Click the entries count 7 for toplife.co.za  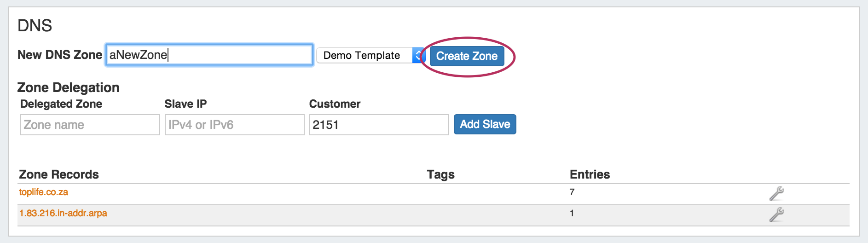coord(572,192)
